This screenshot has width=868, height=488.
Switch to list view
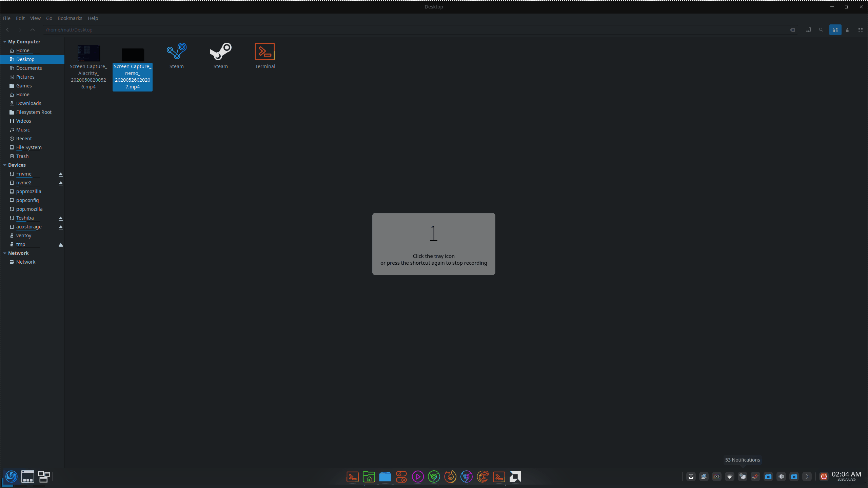point(848,30)
